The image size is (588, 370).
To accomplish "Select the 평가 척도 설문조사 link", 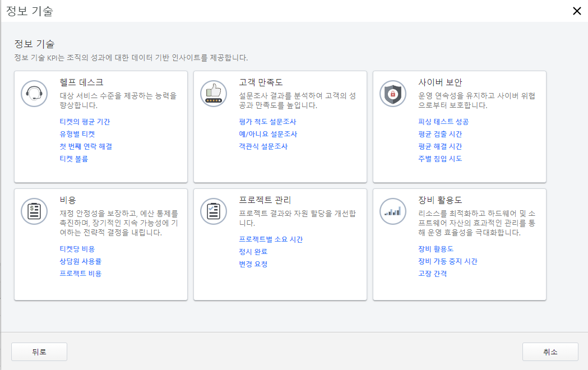I will click(x=268, y=122).
